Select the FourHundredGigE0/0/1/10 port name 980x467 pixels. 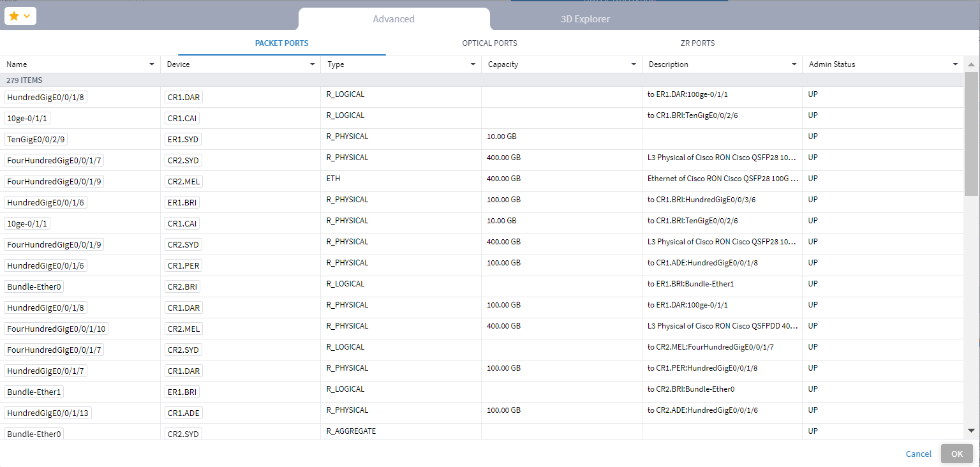tap(57, 329)
